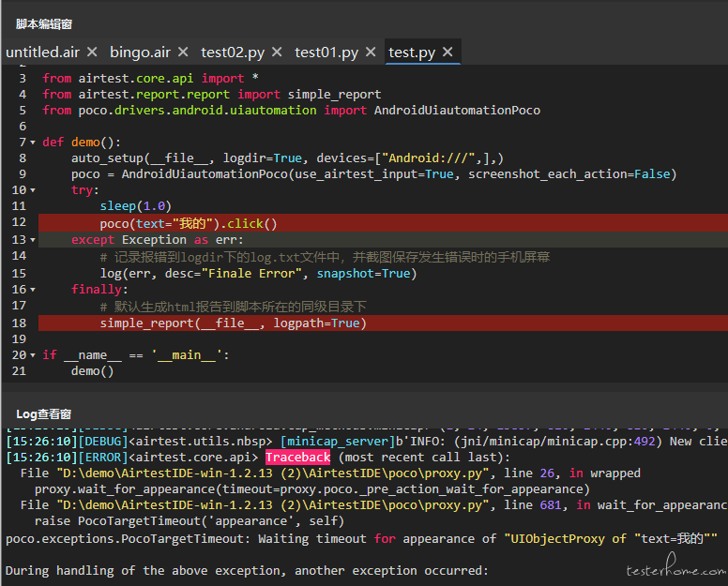Viewport: 728px width, 586px height.
Task: Switch to the bingo.air tab
Action: [x=140, y=52]
